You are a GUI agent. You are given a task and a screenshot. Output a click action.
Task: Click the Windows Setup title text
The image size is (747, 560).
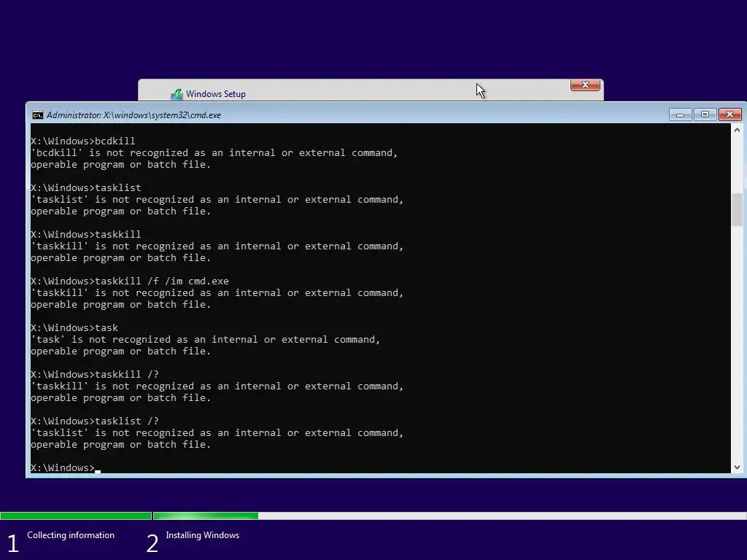[216, 94]
